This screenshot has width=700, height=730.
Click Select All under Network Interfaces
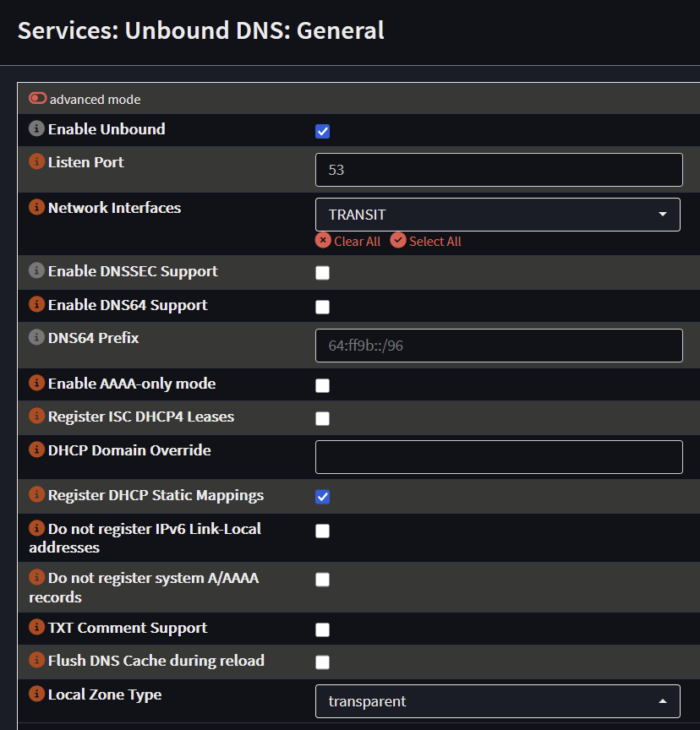[426, 242]
